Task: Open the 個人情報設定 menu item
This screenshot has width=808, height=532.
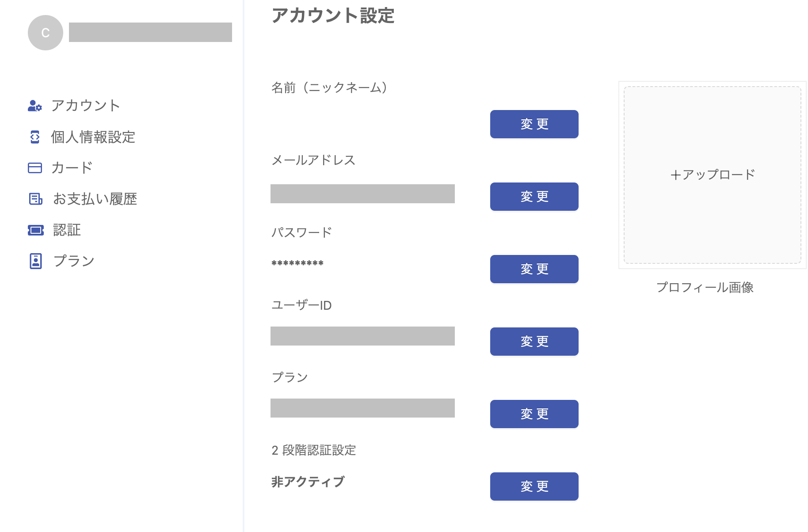Action: (93, 137)
